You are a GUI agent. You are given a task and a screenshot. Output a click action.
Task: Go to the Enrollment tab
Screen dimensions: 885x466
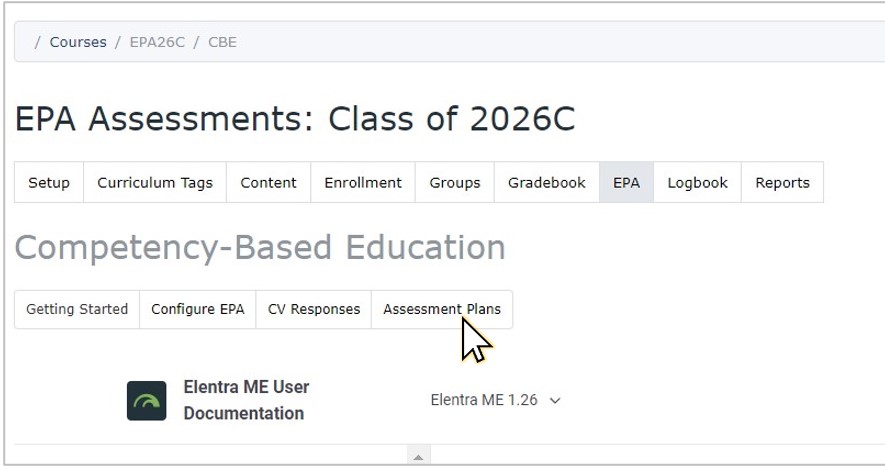363,182
